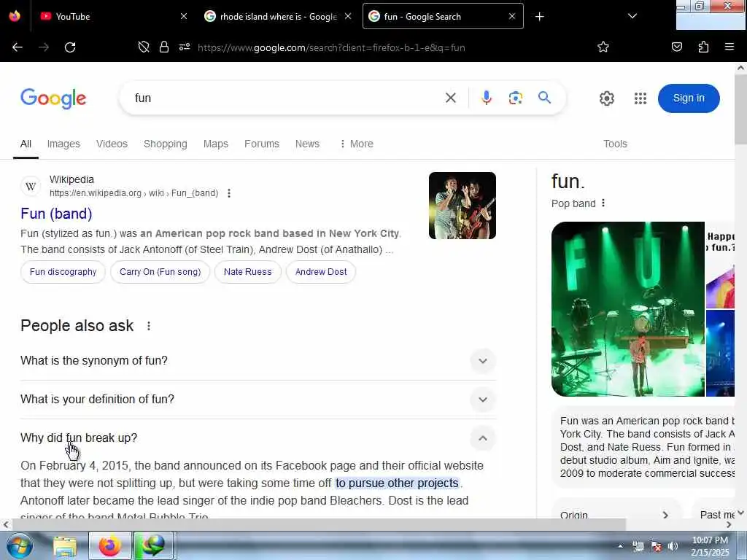Viewport: 747px width, 560px height.
Task: Select the Shopping search tab
Action: pyautogui.click(x=166, y=144)
